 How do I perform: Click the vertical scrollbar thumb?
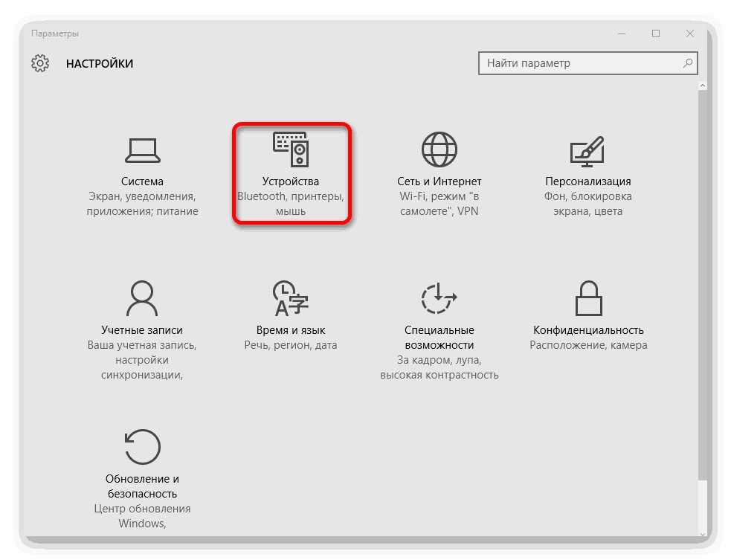(x=703, y=285)
